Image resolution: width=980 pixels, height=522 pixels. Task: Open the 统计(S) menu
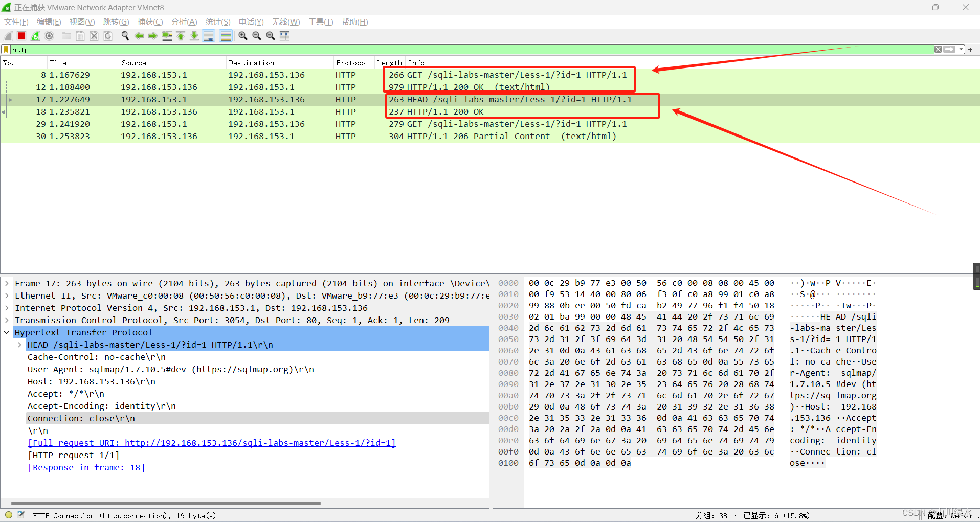tap(218, 22)
